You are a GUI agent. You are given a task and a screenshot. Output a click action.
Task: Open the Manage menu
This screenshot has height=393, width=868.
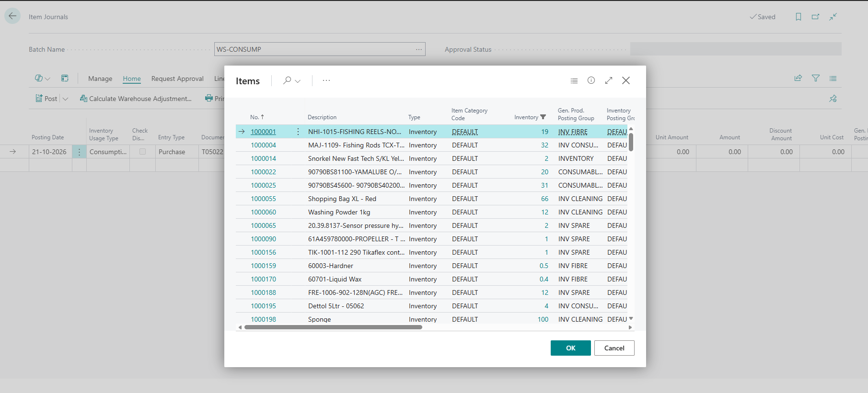click(x=100, y=79)
